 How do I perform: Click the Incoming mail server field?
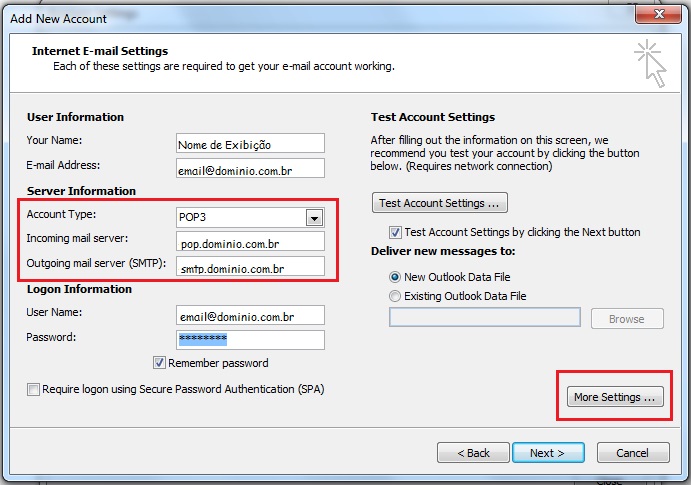tap(250, 241)
